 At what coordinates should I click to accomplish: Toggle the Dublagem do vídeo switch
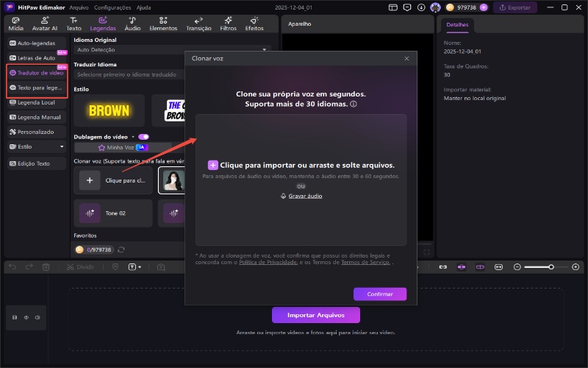click(x=143, y=136)
